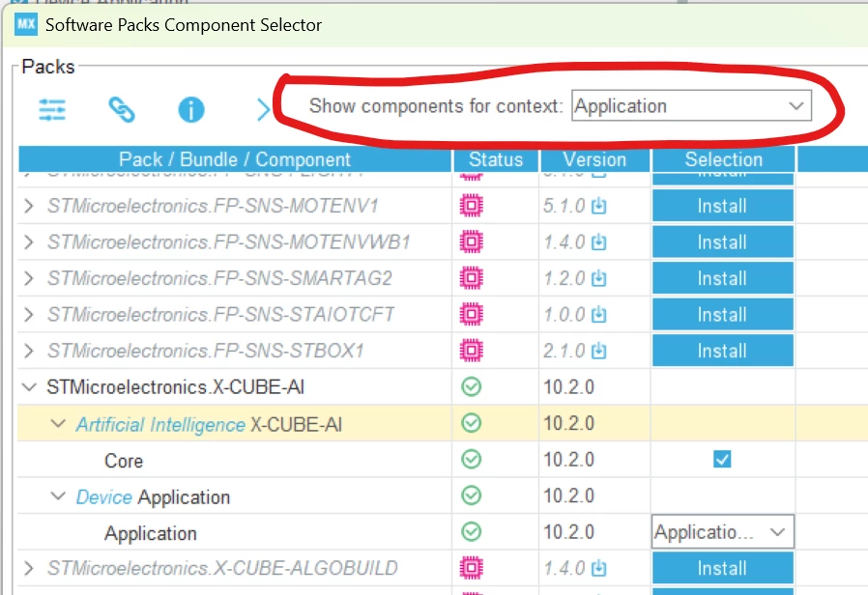Install the FP-SNS-STAIOTCFT pack
This screenshot has height=595, width=868.
722,314
